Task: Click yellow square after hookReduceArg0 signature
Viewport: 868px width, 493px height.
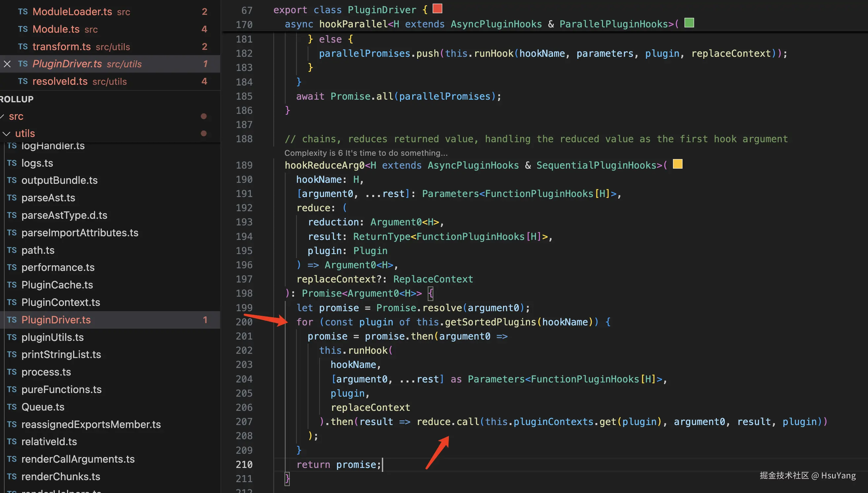Action: (677, 164)
